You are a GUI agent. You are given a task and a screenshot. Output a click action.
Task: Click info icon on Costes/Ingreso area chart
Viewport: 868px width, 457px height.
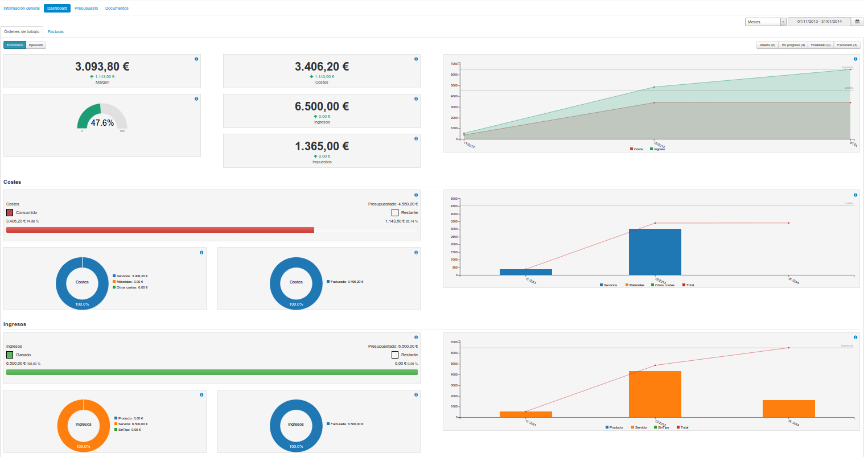pyautogui.click(x=855, y=59)
